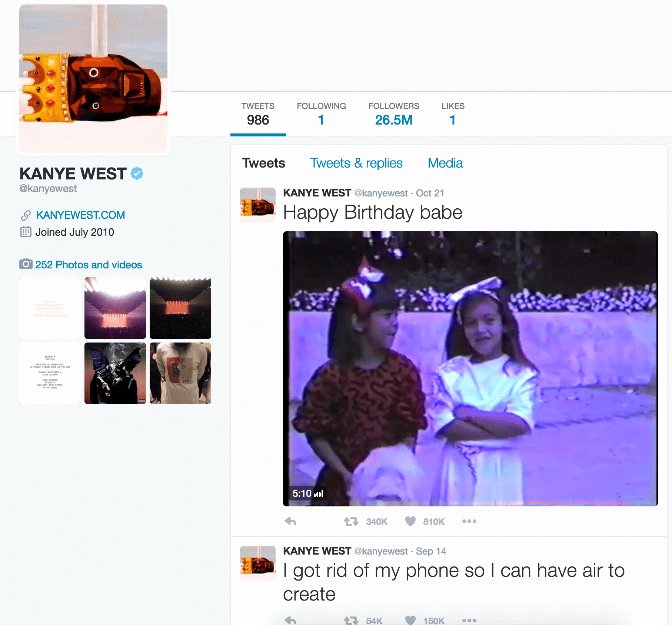Click the Sep 14 tweet avatar

[258, 563]
